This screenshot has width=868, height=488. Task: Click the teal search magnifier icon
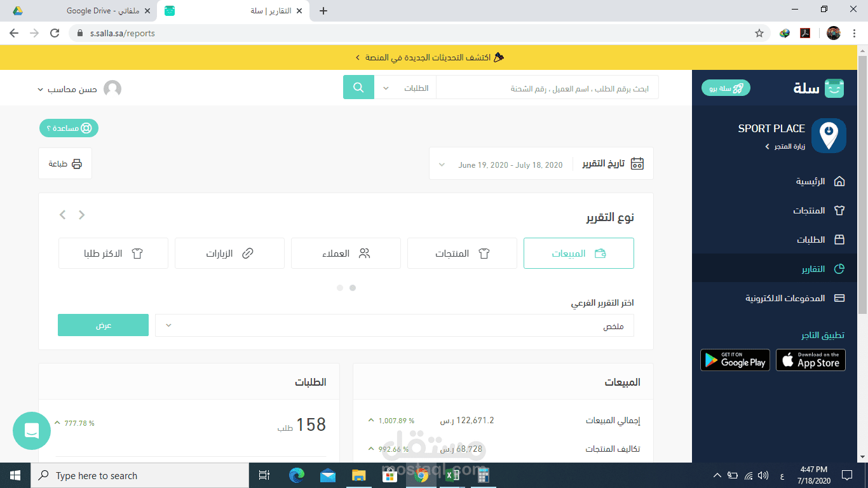358,87
